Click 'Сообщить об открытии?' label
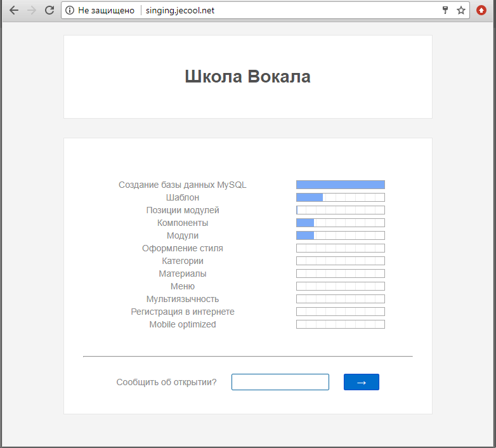 tap(166, 382)
